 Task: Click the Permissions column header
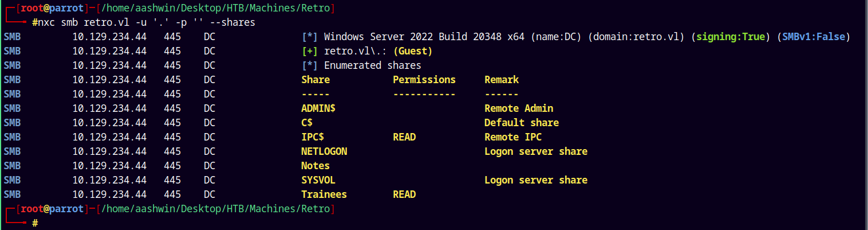424,80
